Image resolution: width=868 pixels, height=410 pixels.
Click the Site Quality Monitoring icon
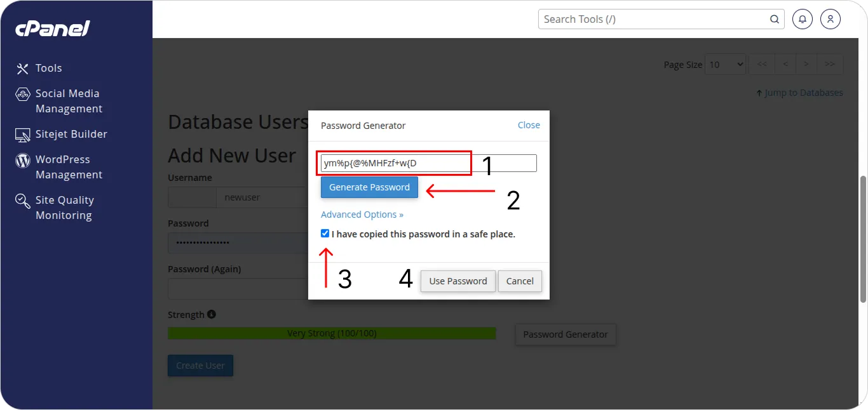(x=23, y=201)
